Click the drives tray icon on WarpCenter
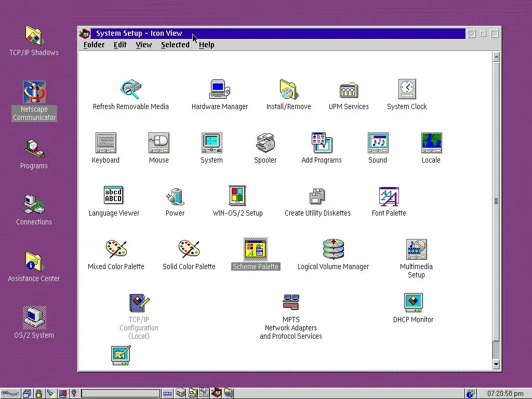 pyautogui.click(x=181, y=393)
